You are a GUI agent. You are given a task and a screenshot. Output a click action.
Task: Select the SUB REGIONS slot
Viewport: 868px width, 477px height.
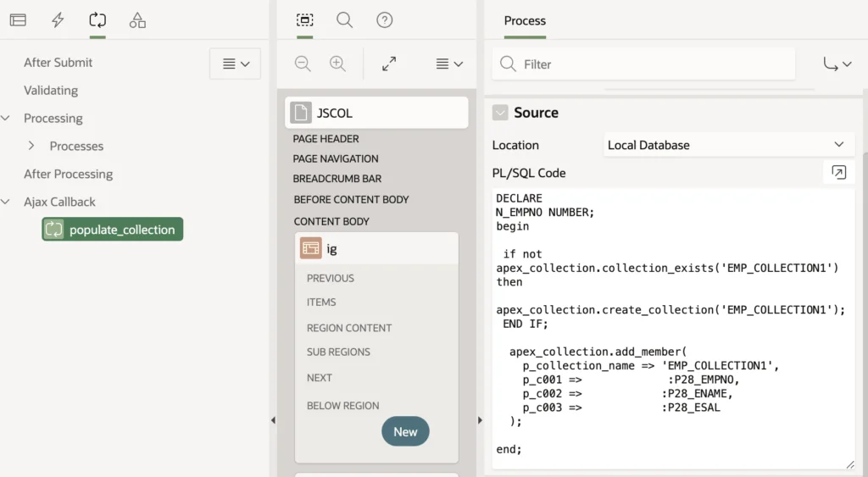tap(338, 352)
